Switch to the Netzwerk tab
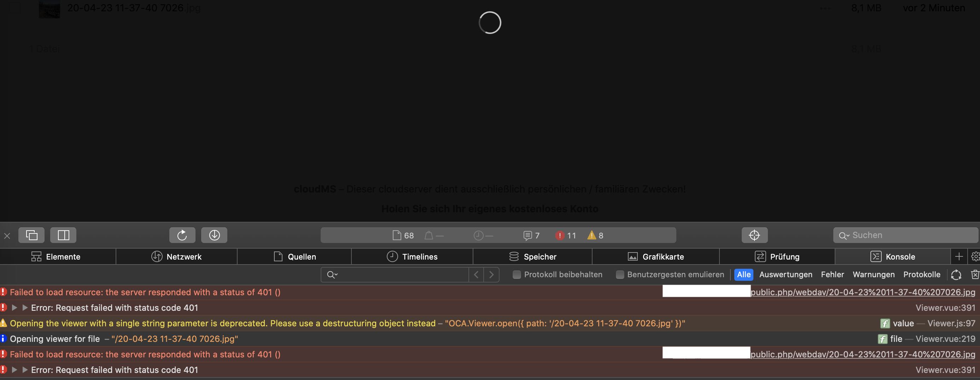This screenshot has width=980, height=380. pos(176,257)
